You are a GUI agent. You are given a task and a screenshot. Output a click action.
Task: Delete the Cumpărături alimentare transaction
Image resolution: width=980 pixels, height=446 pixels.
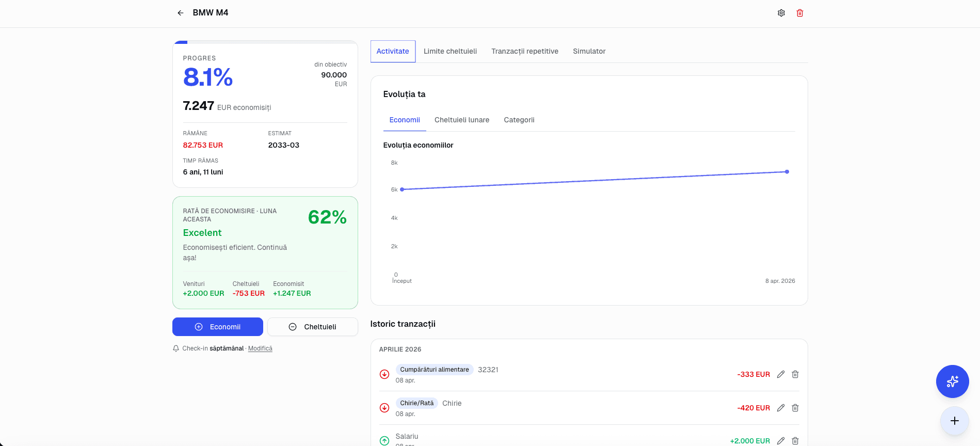tap(795, 374)
